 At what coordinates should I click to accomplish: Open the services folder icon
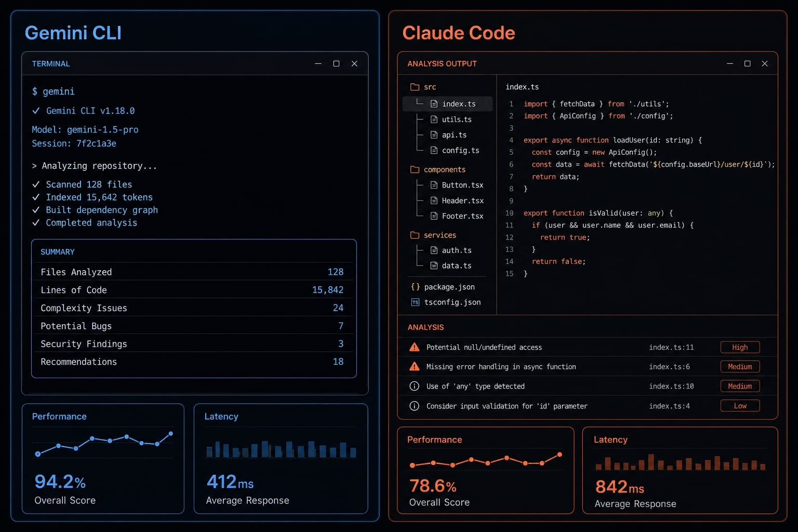[x=415, y=235]
